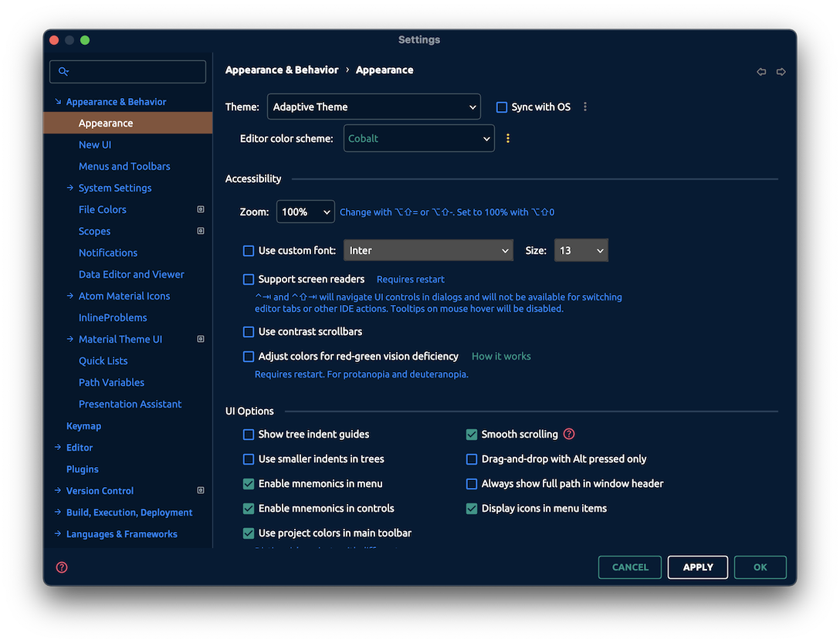Expand the System Settings tree node
Image resolution: width=840 pixels, height=643 pixels.
click(x=69, y=188)
